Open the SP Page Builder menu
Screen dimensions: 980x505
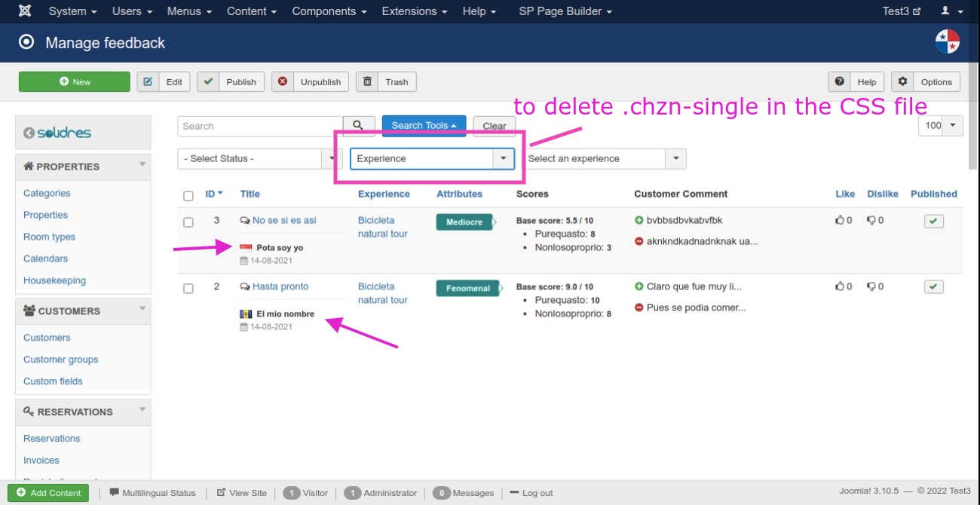coord(565,11)
